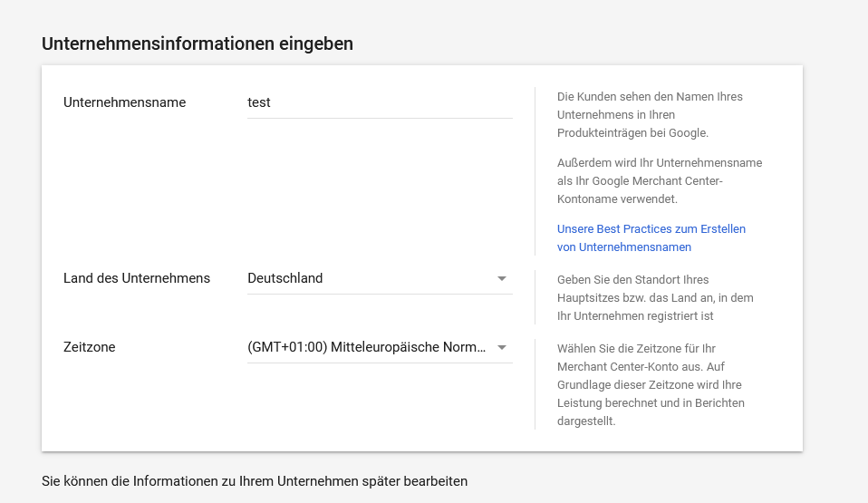Click help text "Die Kunden sehen den Namen"
This screenshot has height=503, width=868.
(x=650, y=96)
